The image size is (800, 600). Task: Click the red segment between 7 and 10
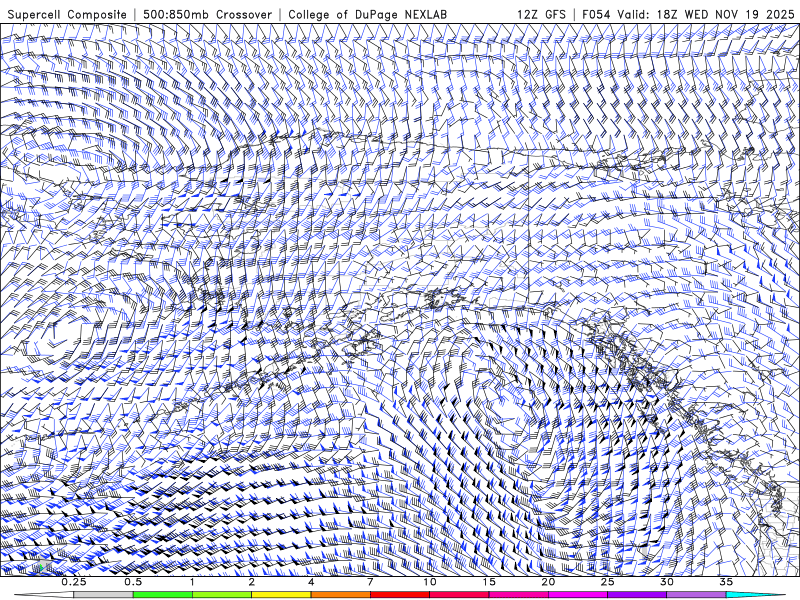(x=400, y=595)
